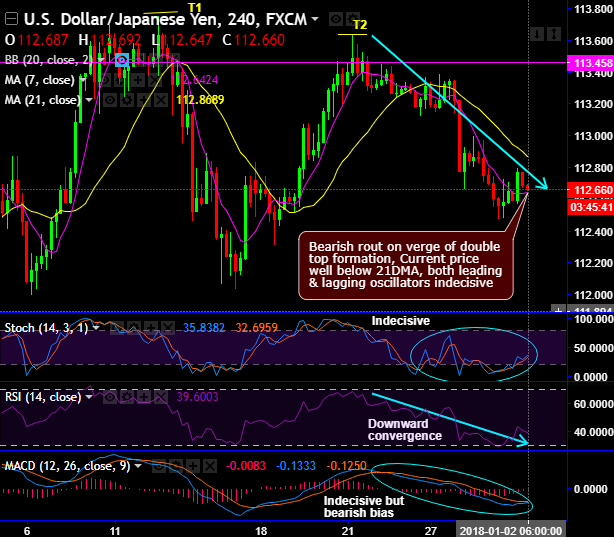Toggle visibility of BB (20, close, 2) indicator
Screen dimensions: 614x537
pos(122,60)
